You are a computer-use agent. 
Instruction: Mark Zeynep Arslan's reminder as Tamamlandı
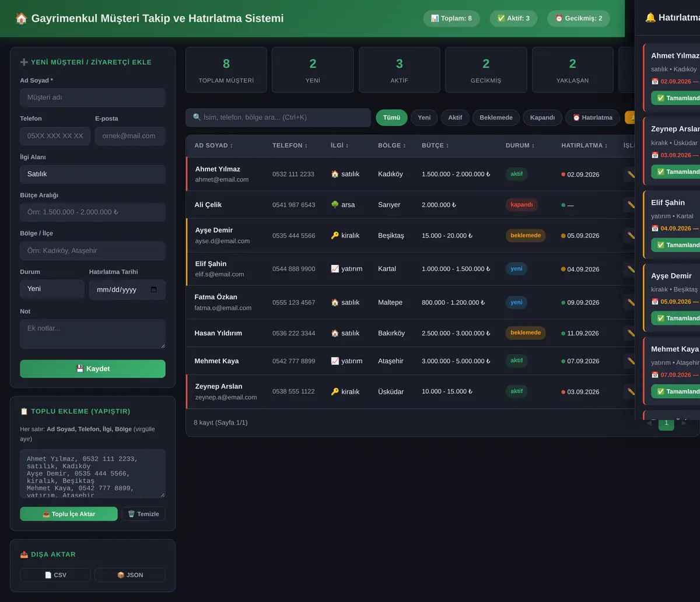(675, 171)
